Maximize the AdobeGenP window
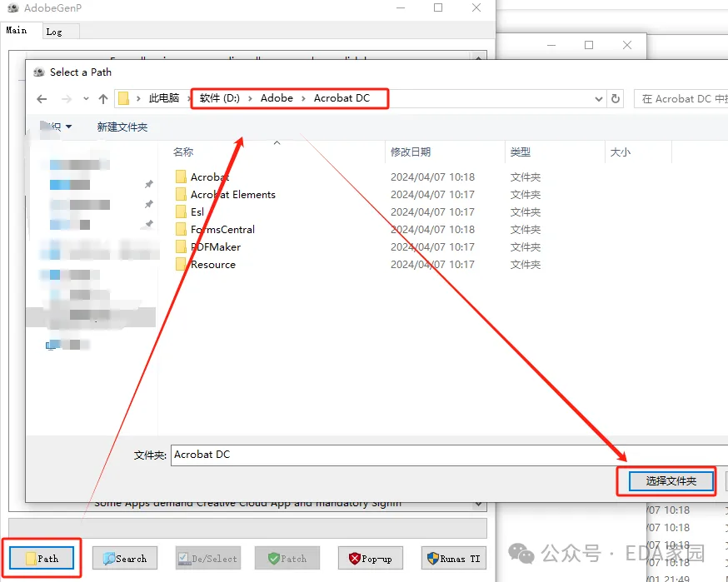728x582 pixels. (x=438, y=7)
